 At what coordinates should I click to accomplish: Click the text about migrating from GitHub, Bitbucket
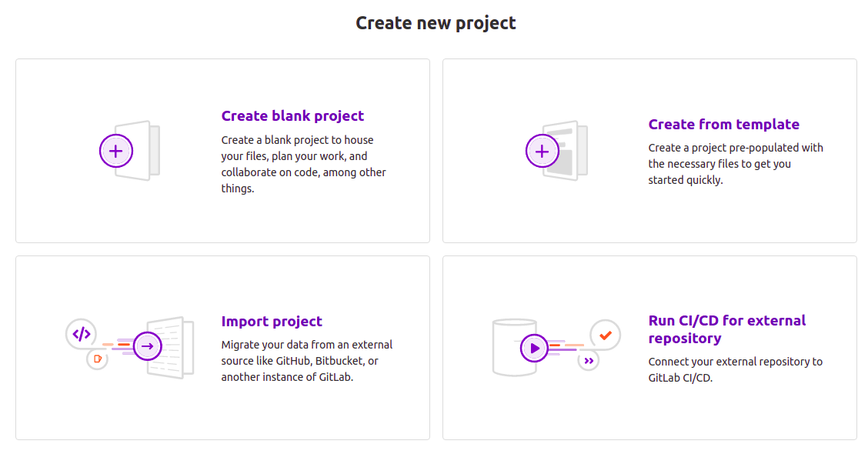click(306, 361)
